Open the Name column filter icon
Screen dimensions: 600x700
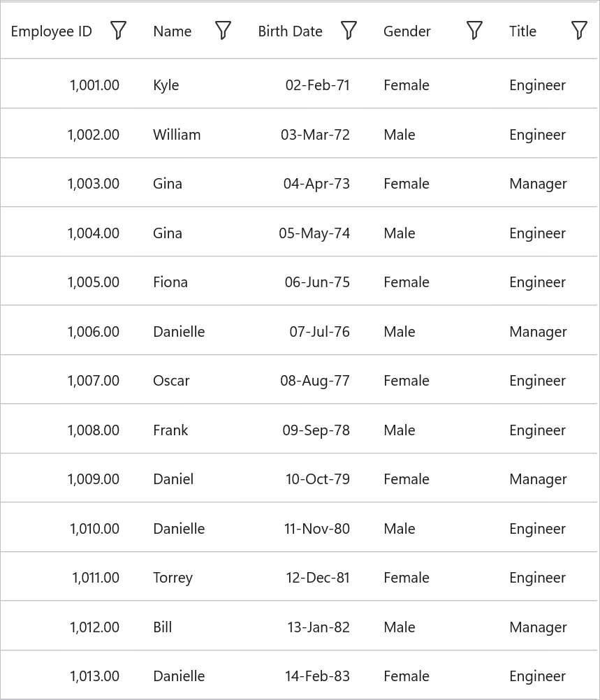[223, 31]
